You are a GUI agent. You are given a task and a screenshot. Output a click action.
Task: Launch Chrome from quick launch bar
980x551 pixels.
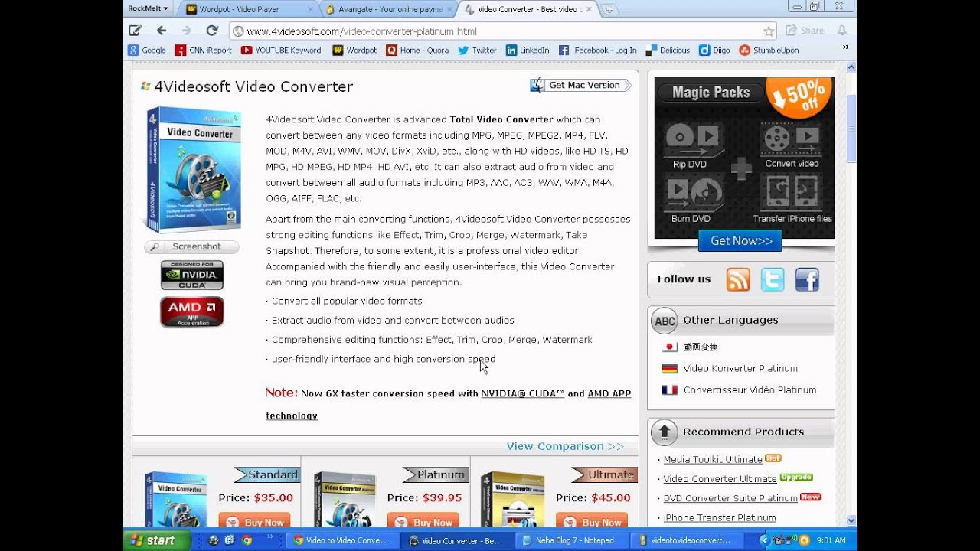[247, 540]
